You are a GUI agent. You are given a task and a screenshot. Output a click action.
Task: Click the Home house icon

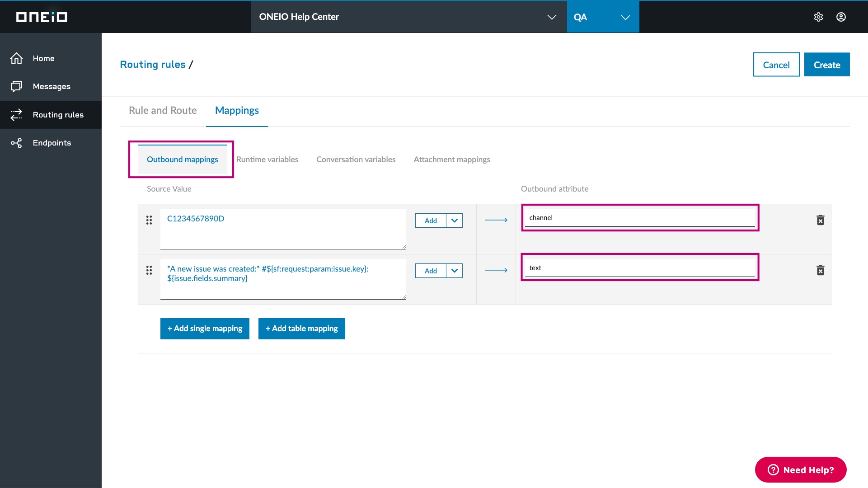[x=16, y=58]
